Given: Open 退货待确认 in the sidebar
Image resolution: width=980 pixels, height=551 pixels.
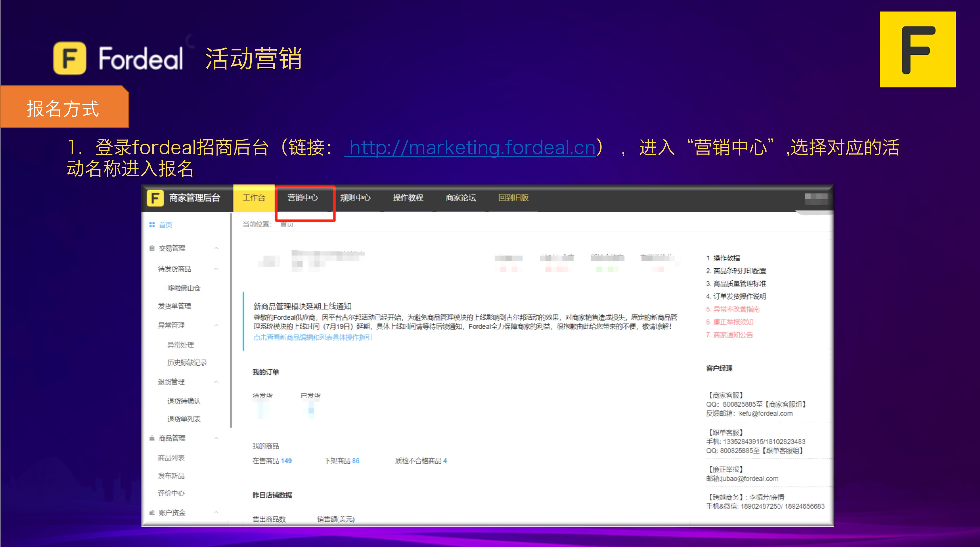Looking at the screenshot, I should [x=184, y=401].
